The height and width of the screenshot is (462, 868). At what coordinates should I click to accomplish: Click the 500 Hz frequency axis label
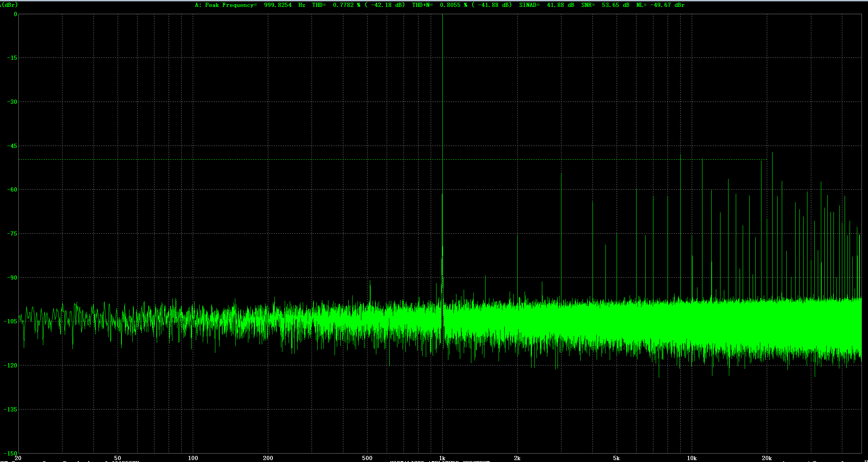368,458
